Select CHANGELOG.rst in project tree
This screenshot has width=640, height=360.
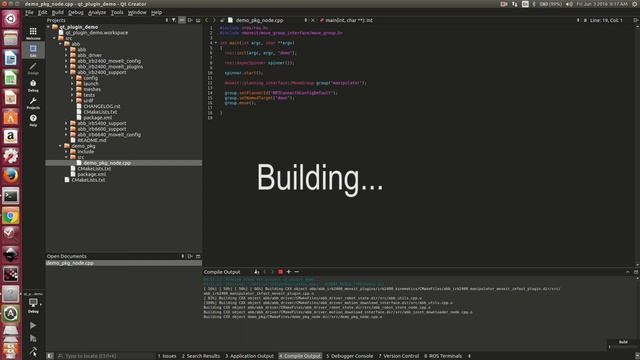tap(102, 106)
